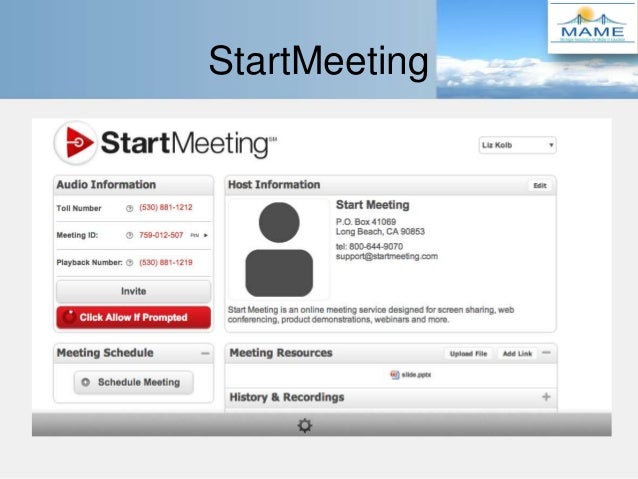Click the StartMeeting red play logo
Viewport: 638px width, 479px height.
click(x=76, y=142)
